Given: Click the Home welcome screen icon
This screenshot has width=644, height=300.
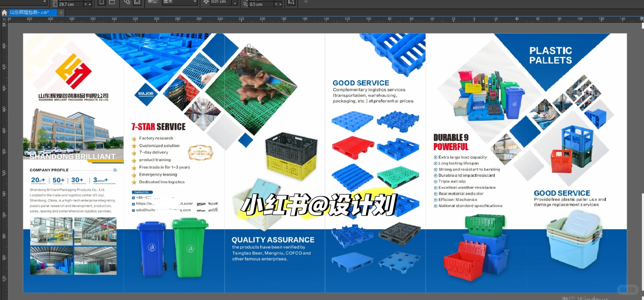Looking at the screenshot, I should pos(4,12).
